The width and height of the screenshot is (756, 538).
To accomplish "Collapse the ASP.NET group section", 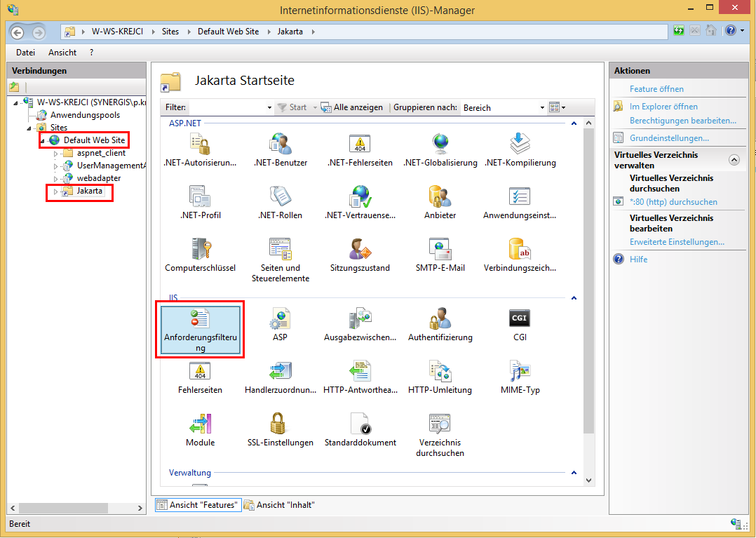I will tap(574, 123).
